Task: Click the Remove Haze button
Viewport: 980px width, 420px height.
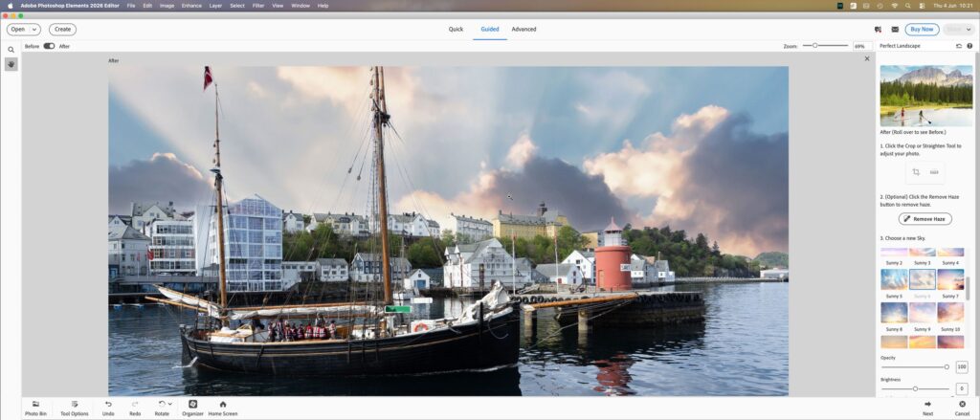Action: [x=925, y=219]
